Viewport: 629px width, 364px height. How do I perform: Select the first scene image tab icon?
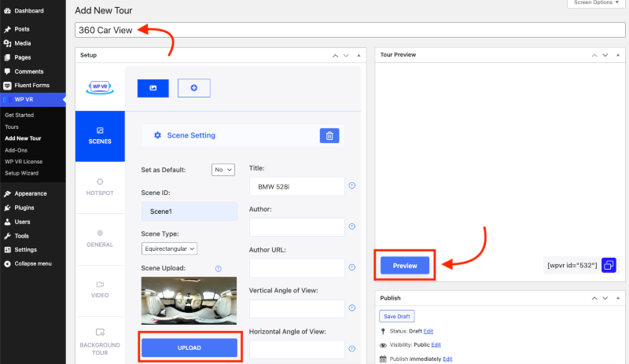click(x=153, y=88)
